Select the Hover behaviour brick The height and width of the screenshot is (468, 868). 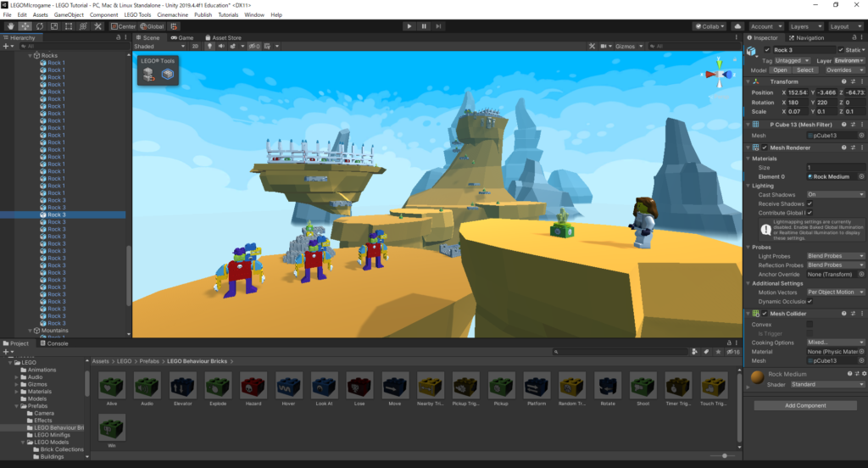pos(289,389)
